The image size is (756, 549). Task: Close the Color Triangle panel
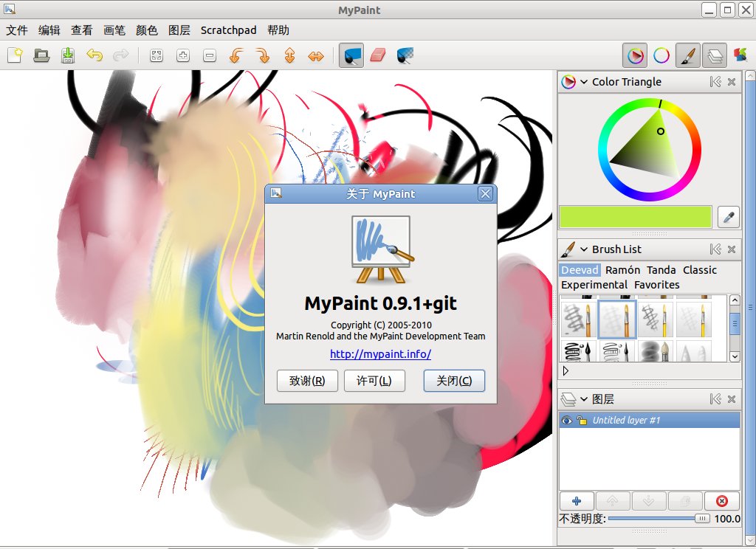point(732,82)
